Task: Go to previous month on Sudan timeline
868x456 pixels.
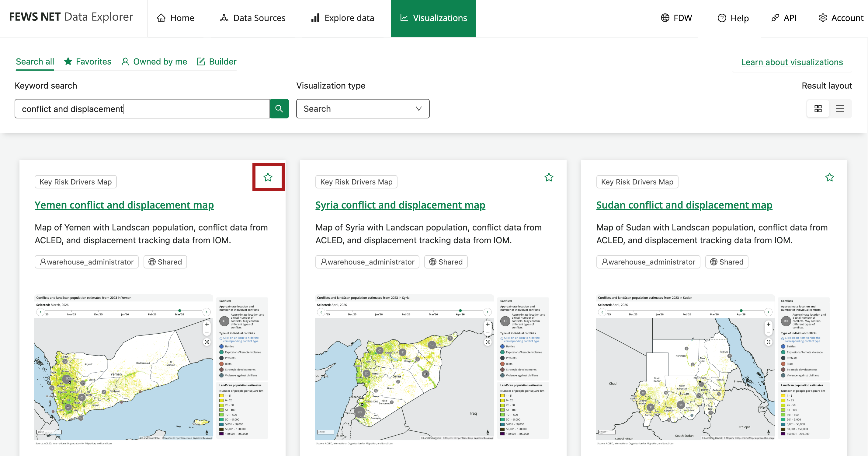Action: (602, 312)
